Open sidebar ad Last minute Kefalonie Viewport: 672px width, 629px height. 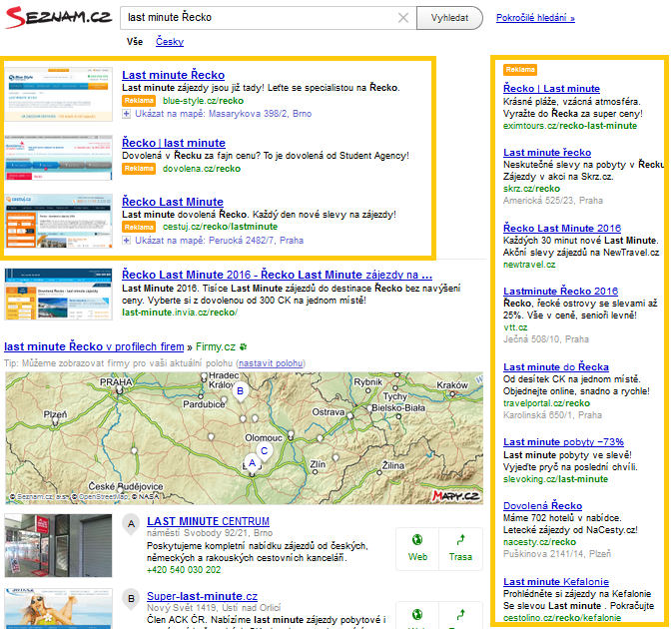[x=556, y=582]
